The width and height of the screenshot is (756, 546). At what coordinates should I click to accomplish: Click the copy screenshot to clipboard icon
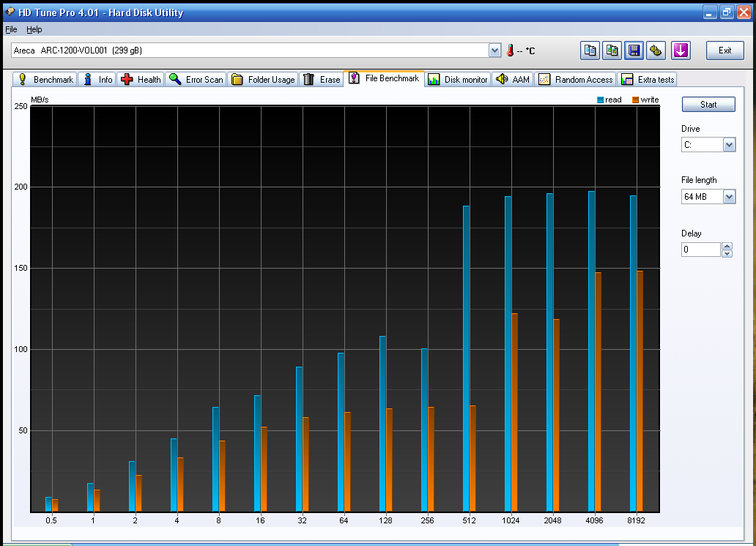point(612,51)
